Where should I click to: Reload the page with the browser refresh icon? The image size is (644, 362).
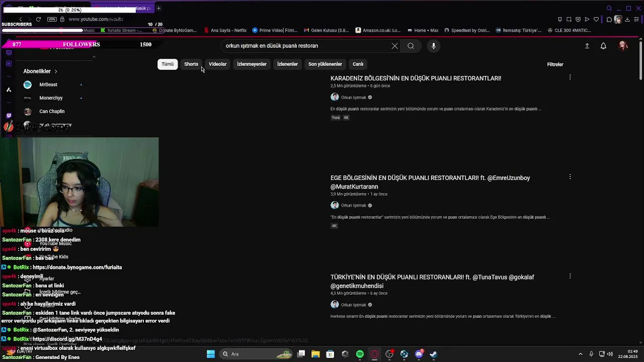(x=38, y=19)
